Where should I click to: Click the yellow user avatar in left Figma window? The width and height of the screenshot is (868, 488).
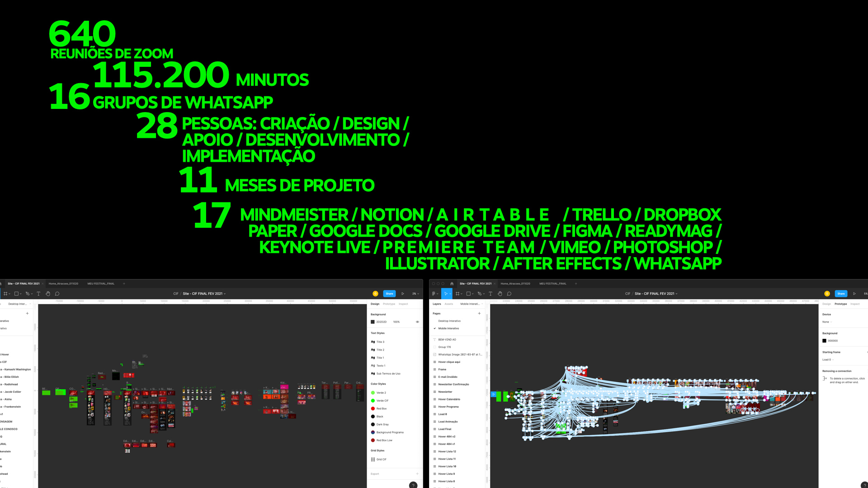pyautogui.click(x=375, y=294)
